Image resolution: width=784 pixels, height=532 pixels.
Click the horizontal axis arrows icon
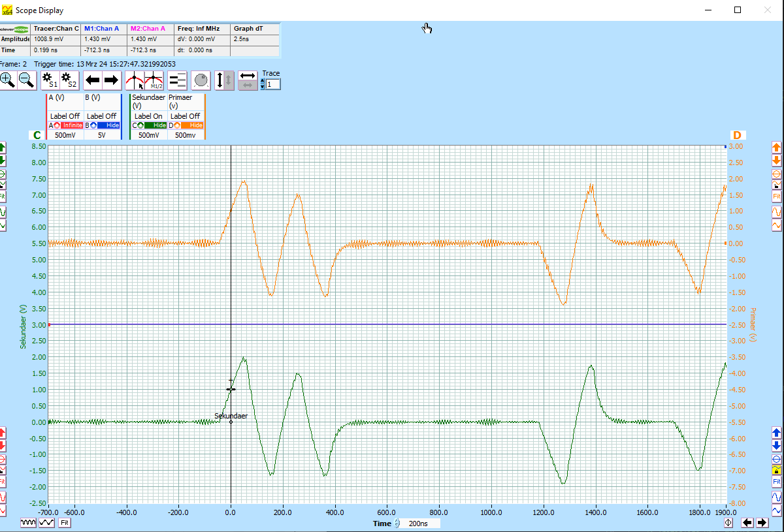tap(248, 80)
